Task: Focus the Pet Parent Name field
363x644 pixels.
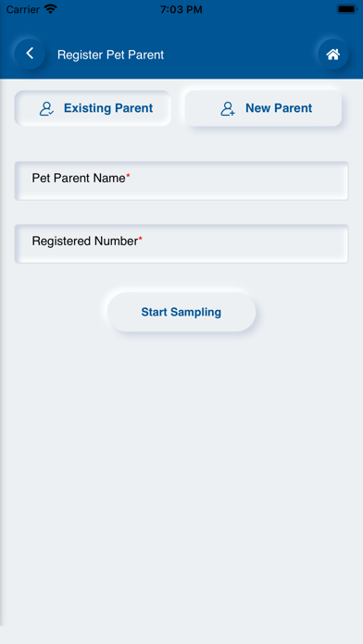Action: [x=181, y=181]
